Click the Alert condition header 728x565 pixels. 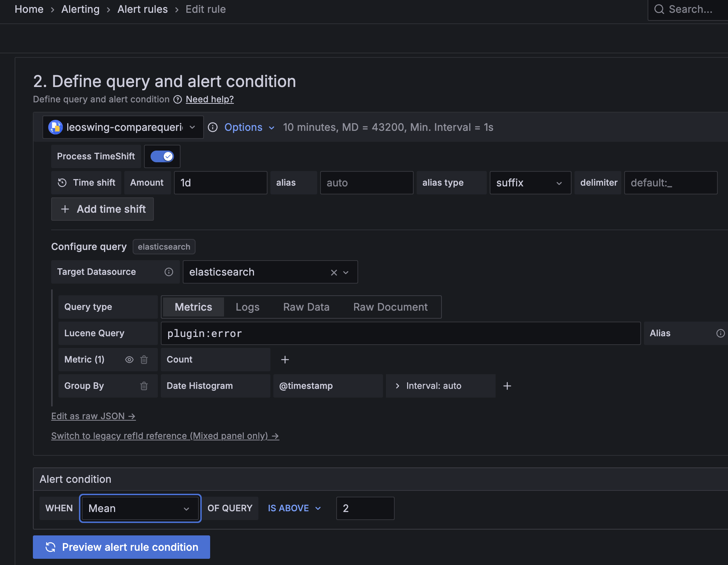(75, 479)
